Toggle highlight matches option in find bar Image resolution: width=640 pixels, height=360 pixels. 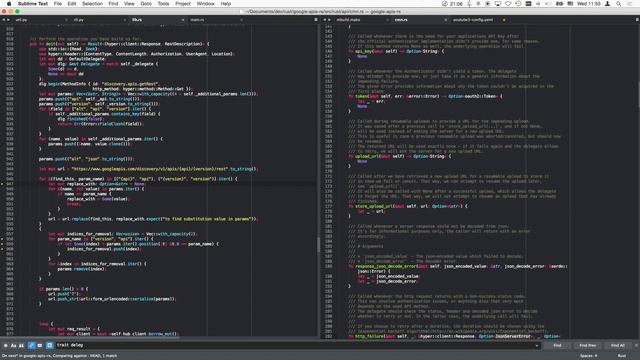click(x=49, y=345)
